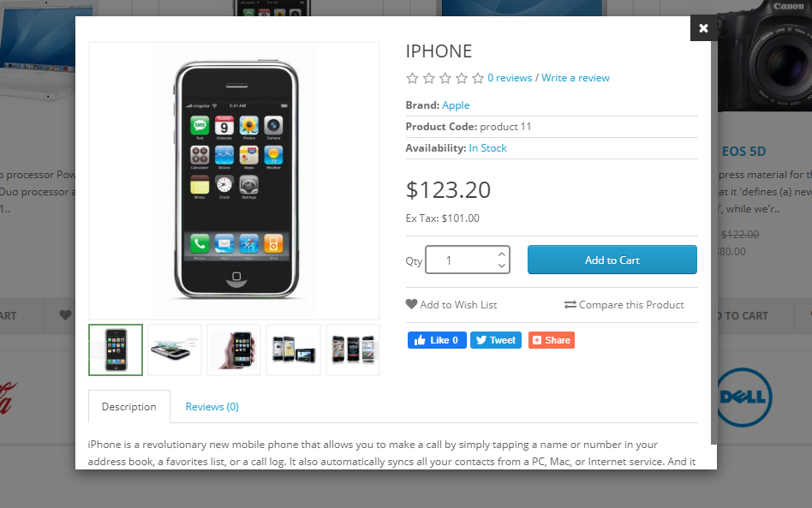Click the Facebook Like button
This screenshot has height=508, width=812.
point(437,340)
